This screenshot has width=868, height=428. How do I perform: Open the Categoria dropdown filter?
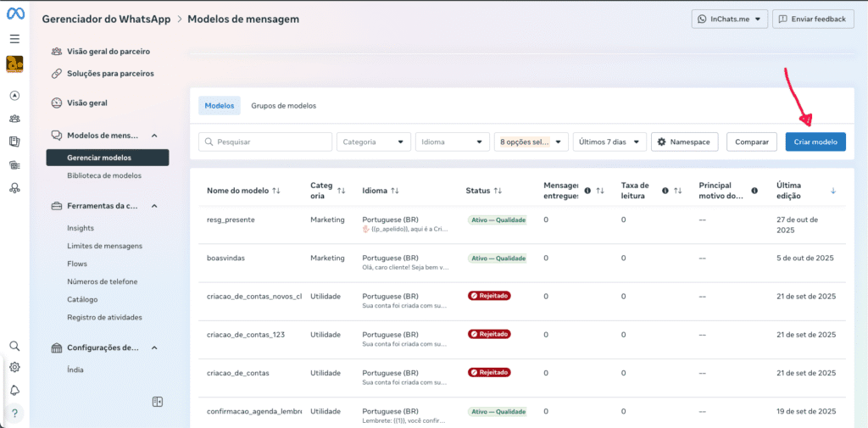pos(374,142)
